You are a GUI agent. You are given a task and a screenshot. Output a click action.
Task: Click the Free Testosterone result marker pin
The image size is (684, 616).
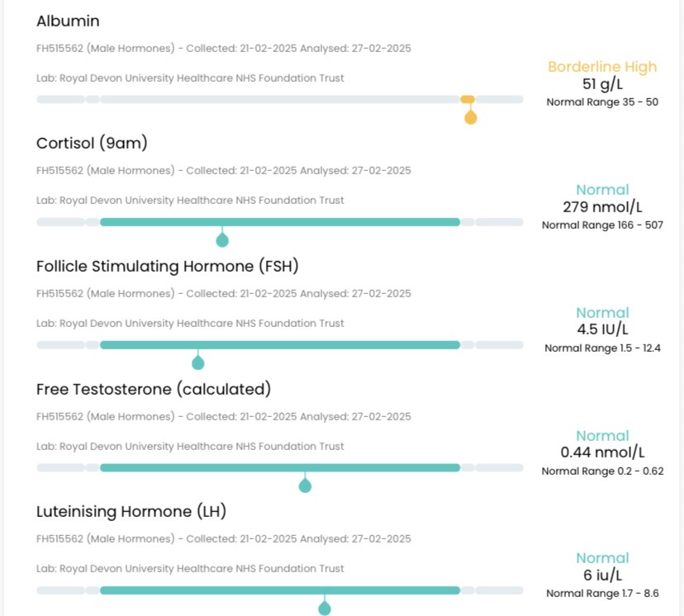click(305, 486)
